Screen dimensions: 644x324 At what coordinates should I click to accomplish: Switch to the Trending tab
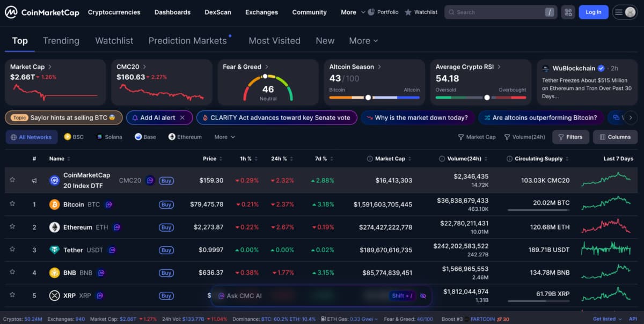tap(61, 41)
